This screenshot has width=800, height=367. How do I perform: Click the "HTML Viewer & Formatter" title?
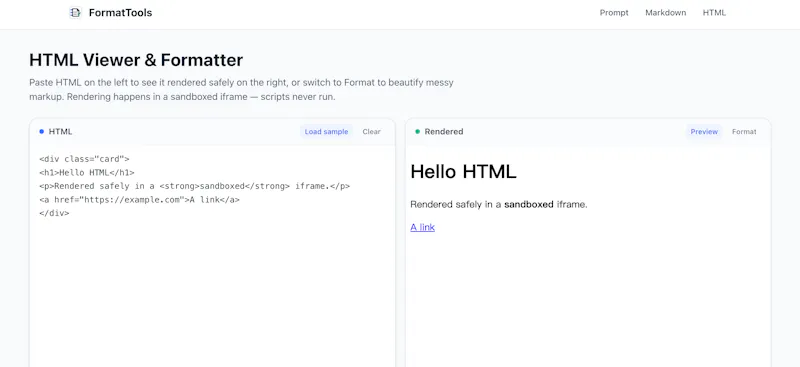tap(136, 60)
